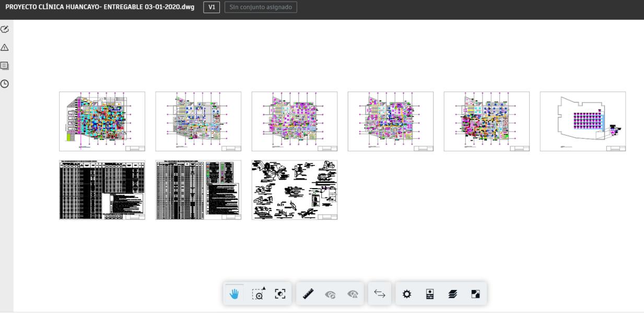Click the Fit to view tool

coord(281,295)
